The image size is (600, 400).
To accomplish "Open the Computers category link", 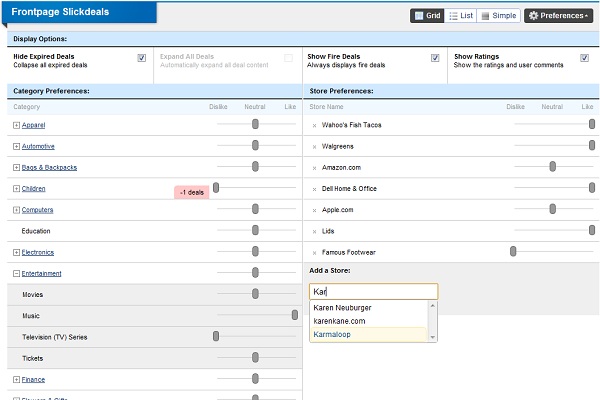I will (x=37, y=210).
